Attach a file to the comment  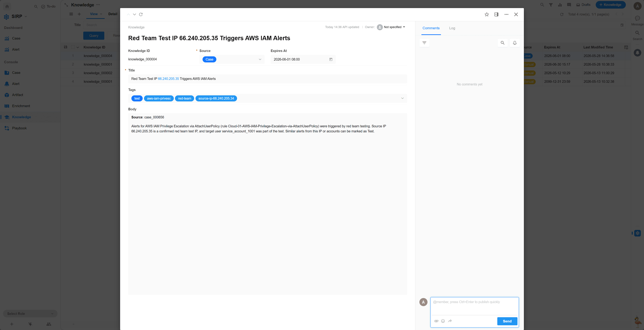pyautogui.click(x=436, y=321)
